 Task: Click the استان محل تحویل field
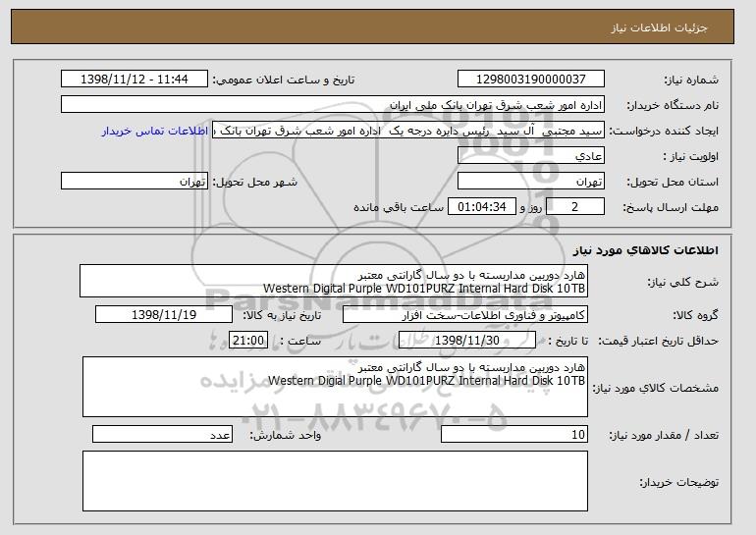531,182
